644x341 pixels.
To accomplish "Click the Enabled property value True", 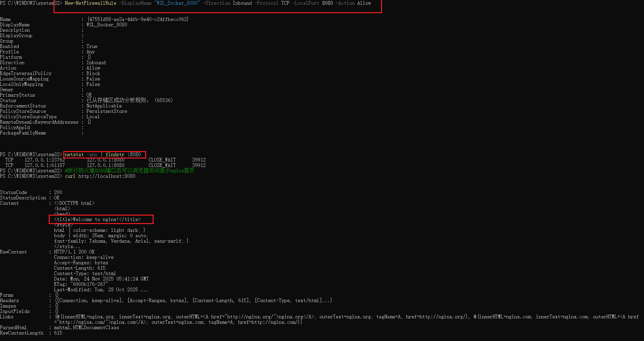I will [92, 46].
